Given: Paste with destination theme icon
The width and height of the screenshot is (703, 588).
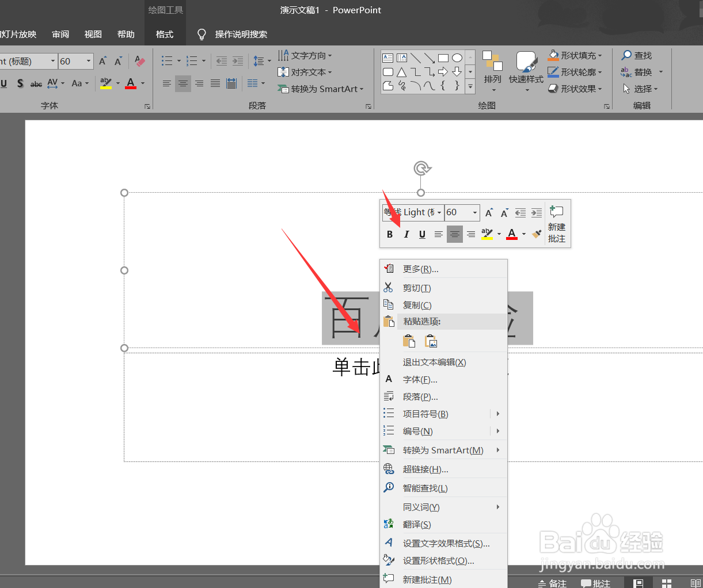Looking at the screenshot, I should (409, 341).
